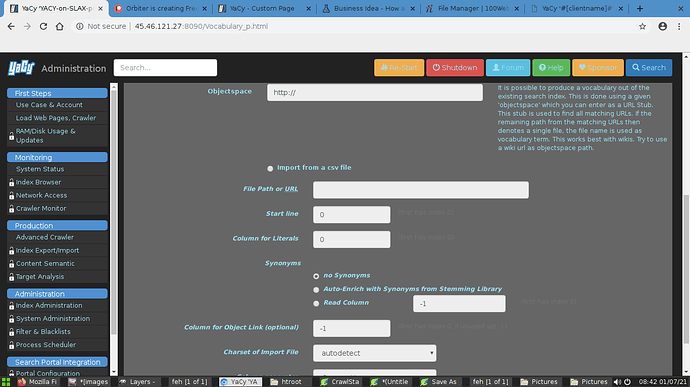Click the site info Not secure icon
The image size is (690, 387).
80,26
